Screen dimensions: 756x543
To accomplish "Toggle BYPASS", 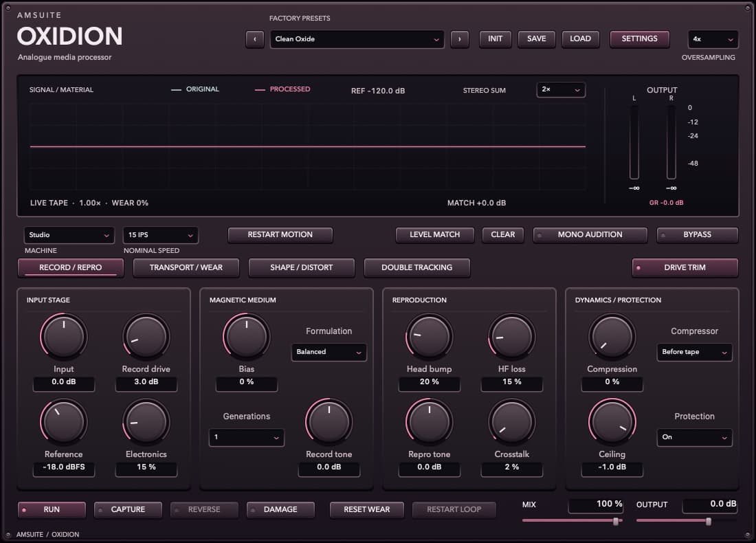I will [x=697, y=235].
